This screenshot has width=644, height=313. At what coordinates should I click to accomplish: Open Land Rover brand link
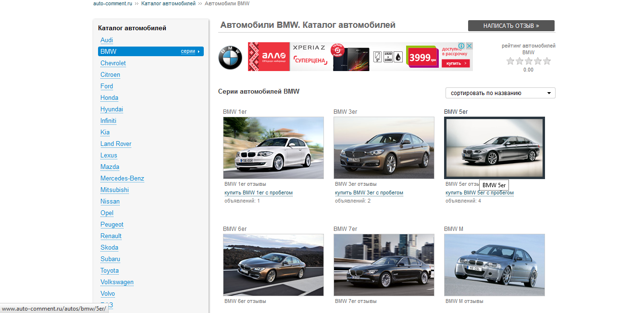coord(116,144)
